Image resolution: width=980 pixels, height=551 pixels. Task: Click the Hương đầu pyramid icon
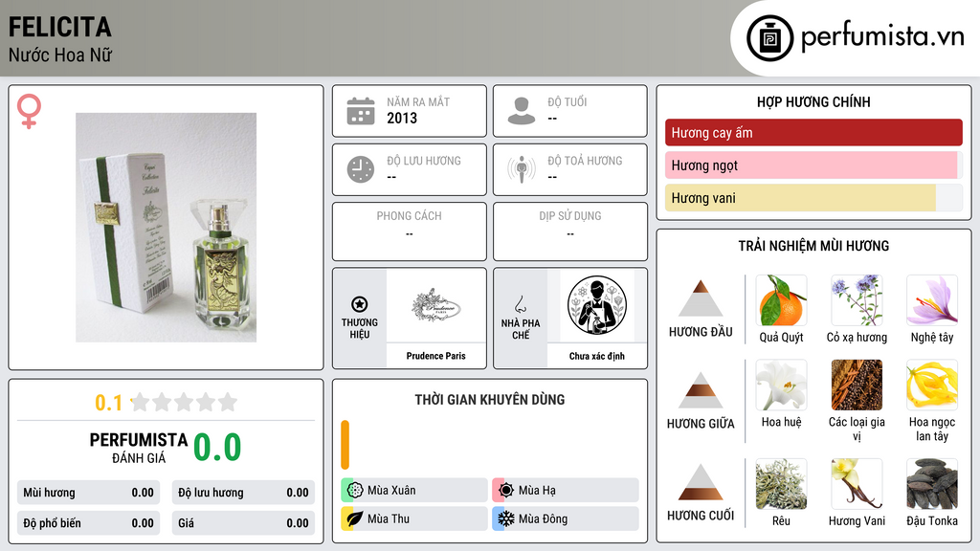701,298
